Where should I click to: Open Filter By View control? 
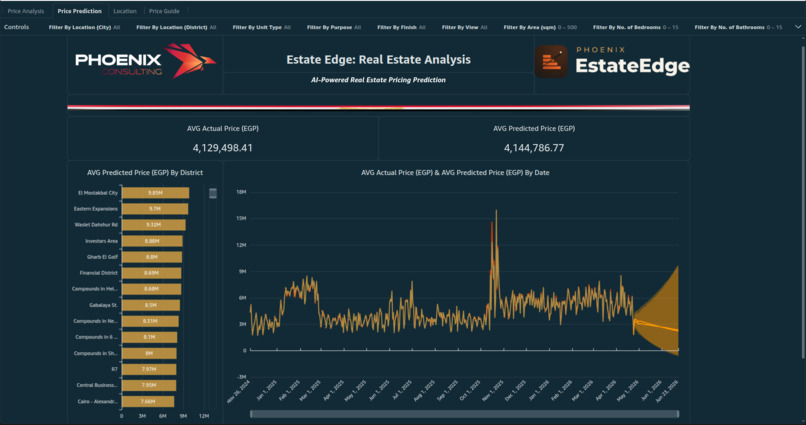[465, 27]
